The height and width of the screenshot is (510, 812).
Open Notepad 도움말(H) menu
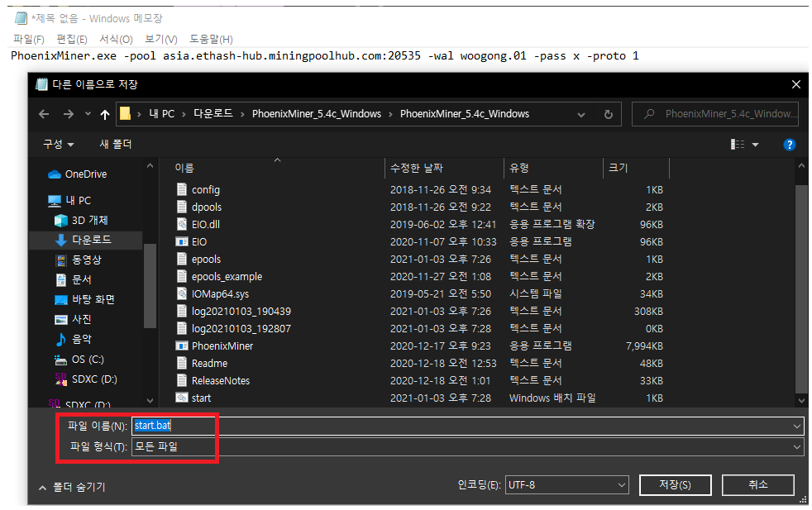point(211,40)
